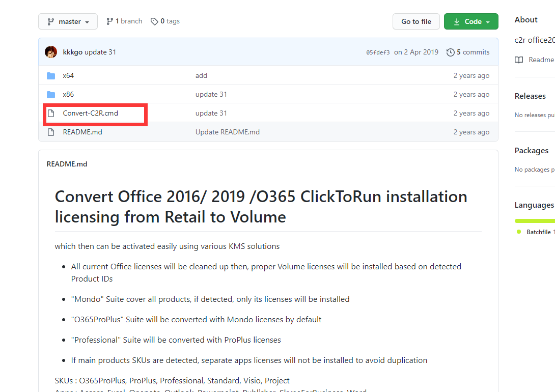Open the Releases heading link
The width and height of the screenshot is (555, 392).
pyautogui.click(x=530, y=96)
